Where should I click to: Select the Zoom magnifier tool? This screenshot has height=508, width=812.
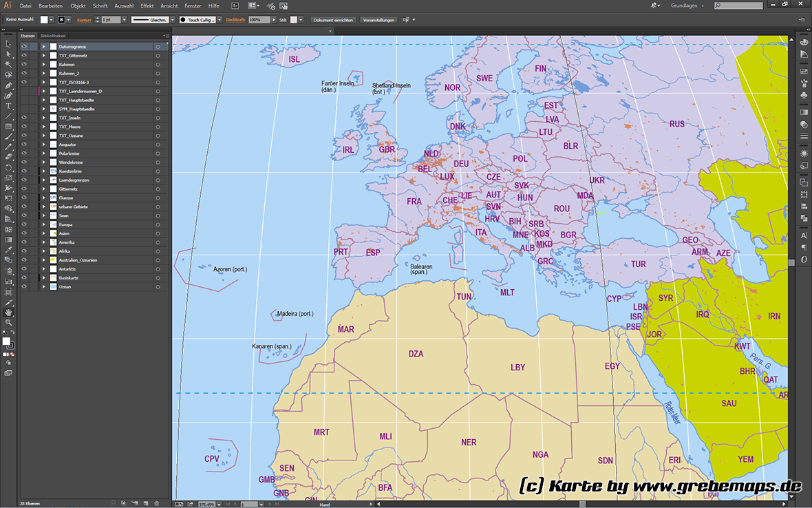[x=8, y=323]
